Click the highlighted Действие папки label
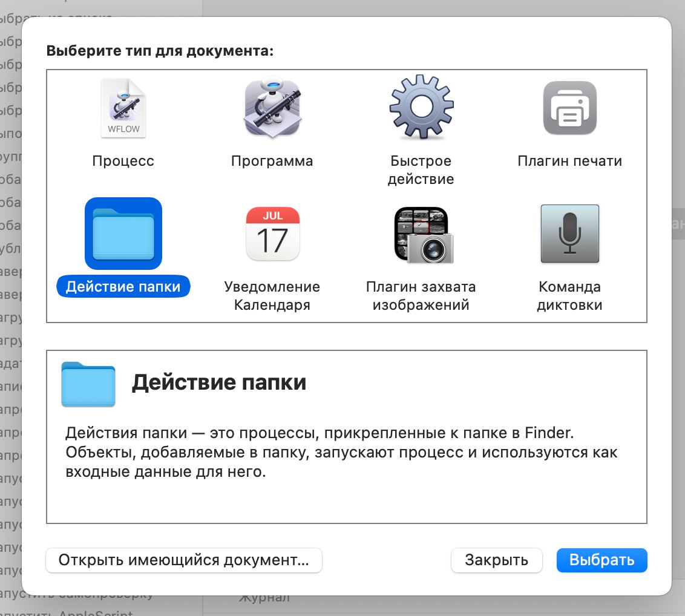The width and height of the screenshot is (685, 616). [x=123, y=287]
